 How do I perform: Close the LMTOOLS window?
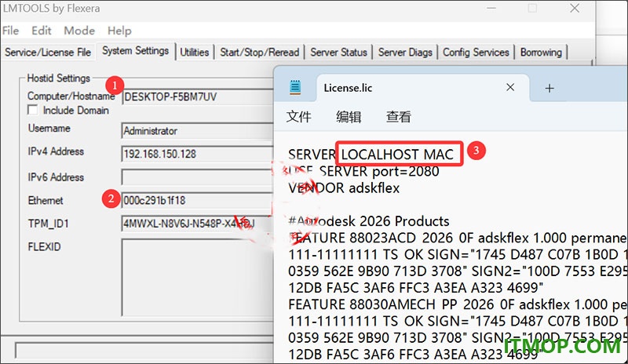tap(575, 8)
